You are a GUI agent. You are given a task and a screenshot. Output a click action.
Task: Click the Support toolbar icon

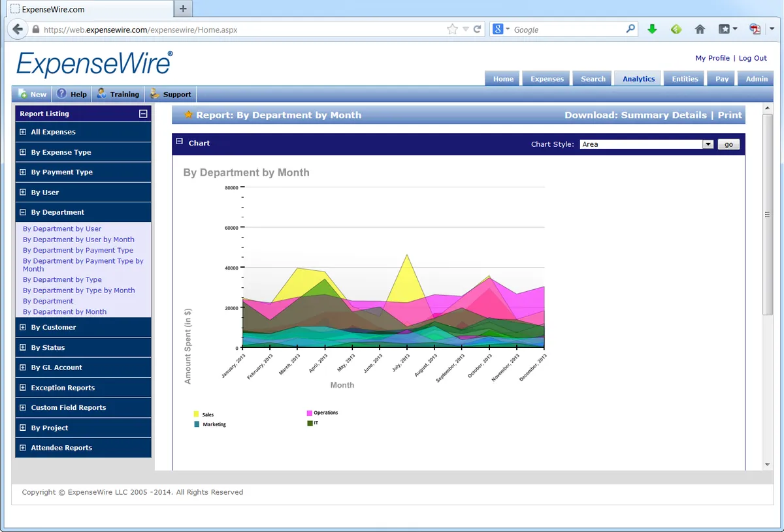[155, 94]
